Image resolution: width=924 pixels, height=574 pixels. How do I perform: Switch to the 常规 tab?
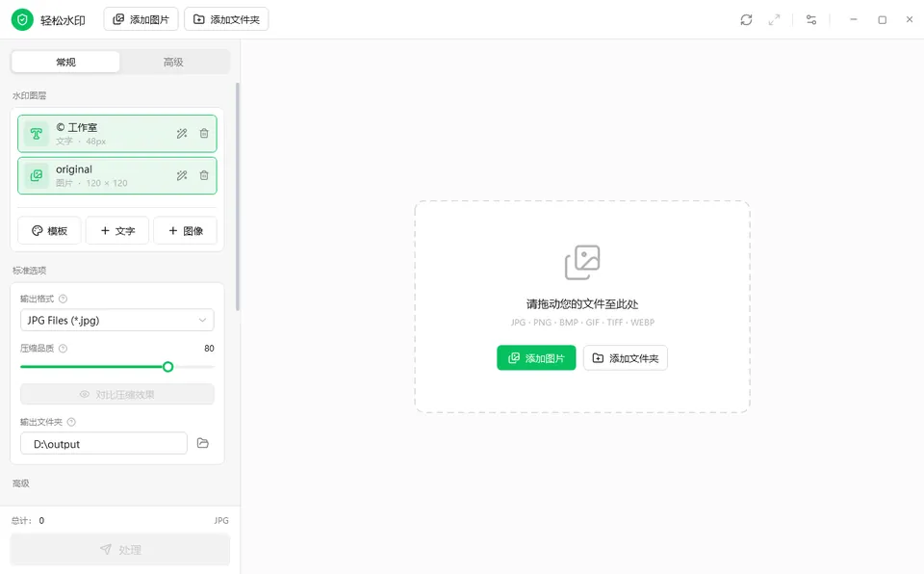coord(65,62)
